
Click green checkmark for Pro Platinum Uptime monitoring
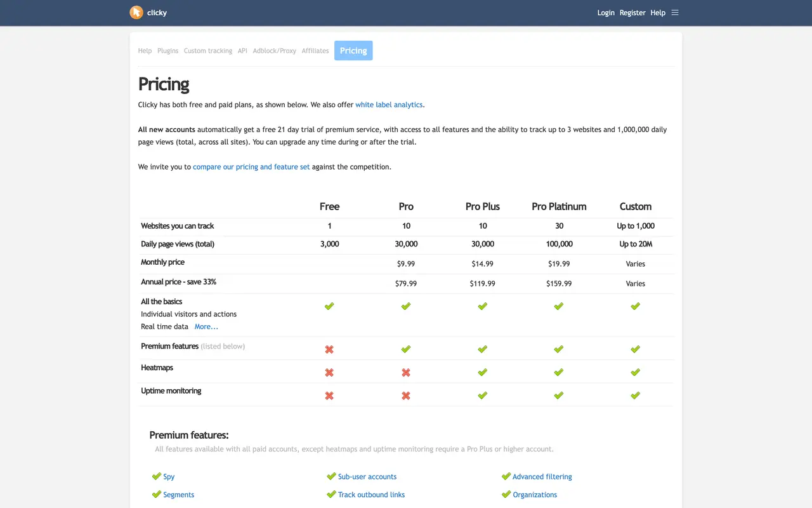coord(559,395)
